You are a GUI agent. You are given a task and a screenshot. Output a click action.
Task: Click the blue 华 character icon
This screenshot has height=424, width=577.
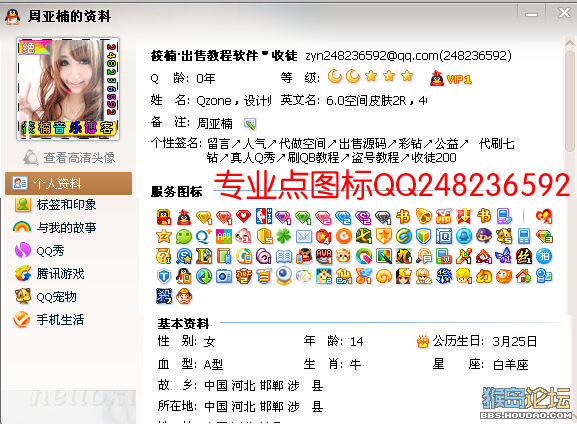coord(444,276)
